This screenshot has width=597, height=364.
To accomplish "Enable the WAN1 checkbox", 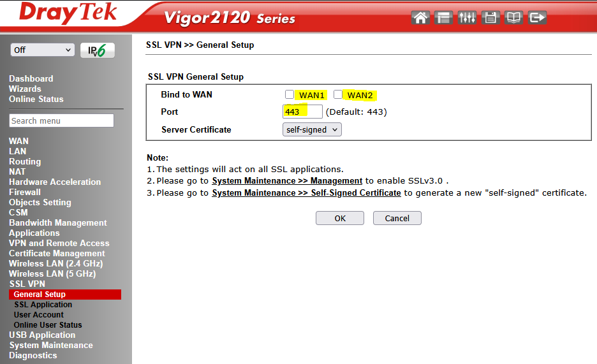I will click(x=290, y=94).
